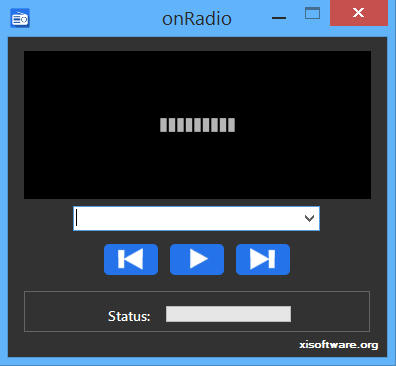
Task: Click the Status indicator box
Action: coord(228,314)
